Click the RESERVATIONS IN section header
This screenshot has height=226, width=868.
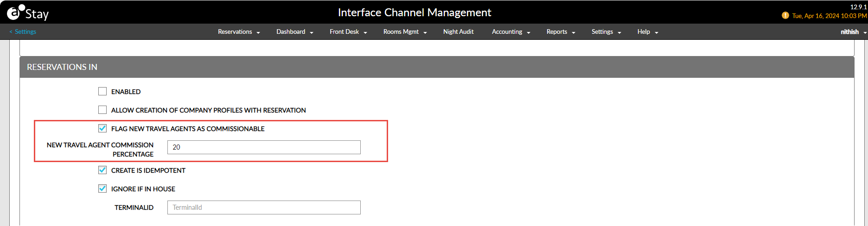point(437,67)
